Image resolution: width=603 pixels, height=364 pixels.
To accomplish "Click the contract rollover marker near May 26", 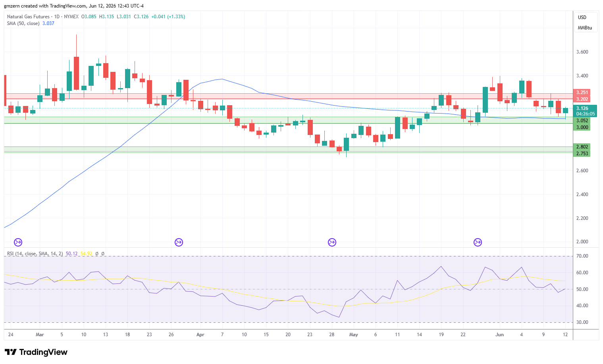I will coord(478,242).
